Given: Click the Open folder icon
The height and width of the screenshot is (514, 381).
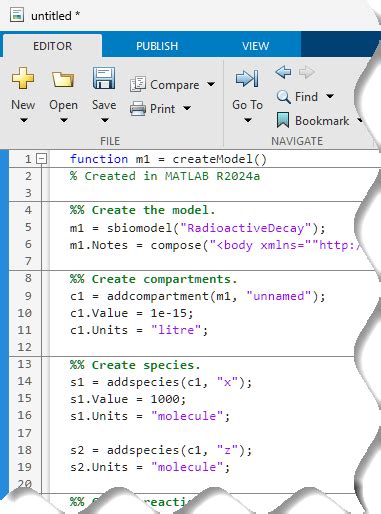Looking at the screenshot, I should 63,79.
